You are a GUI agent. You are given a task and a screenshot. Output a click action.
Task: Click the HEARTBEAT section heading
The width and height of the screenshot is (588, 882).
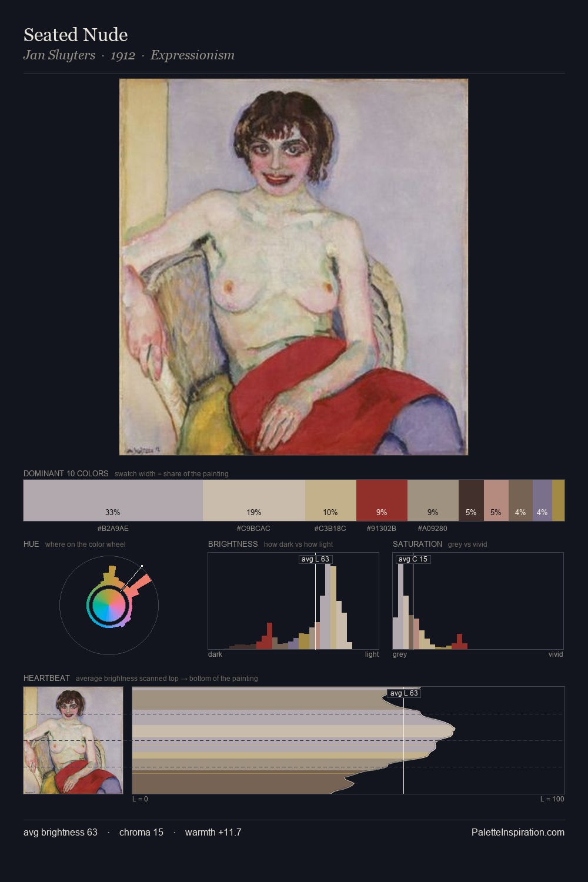click(46, 678)
